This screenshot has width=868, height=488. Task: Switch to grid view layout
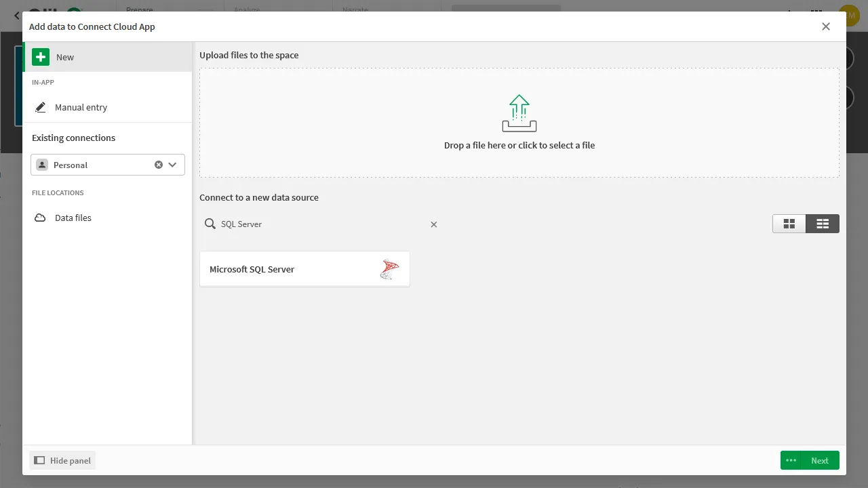789,223
